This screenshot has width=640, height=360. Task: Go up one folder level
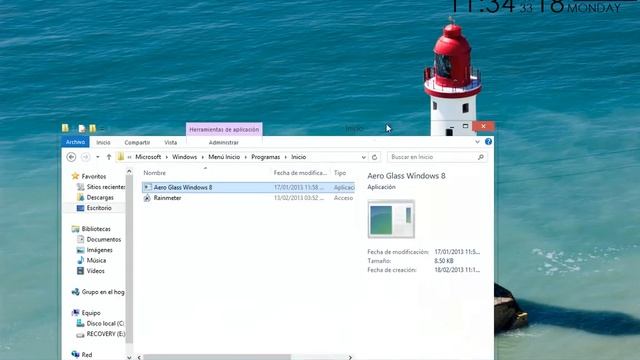109,157
